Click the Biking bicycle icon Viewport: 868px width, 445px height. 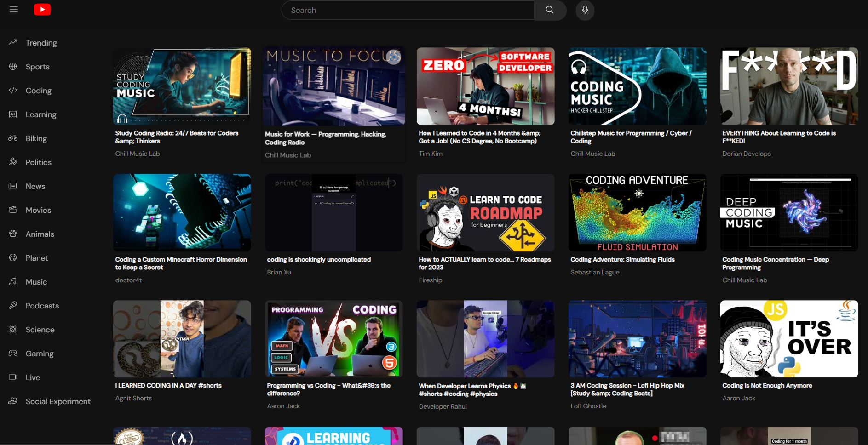click(x=13, y=138)
